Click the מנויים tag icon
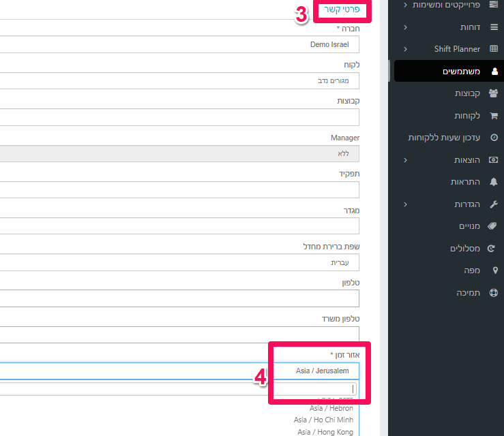The width and height of the screenshot is (504, 436). click(492, 226)
